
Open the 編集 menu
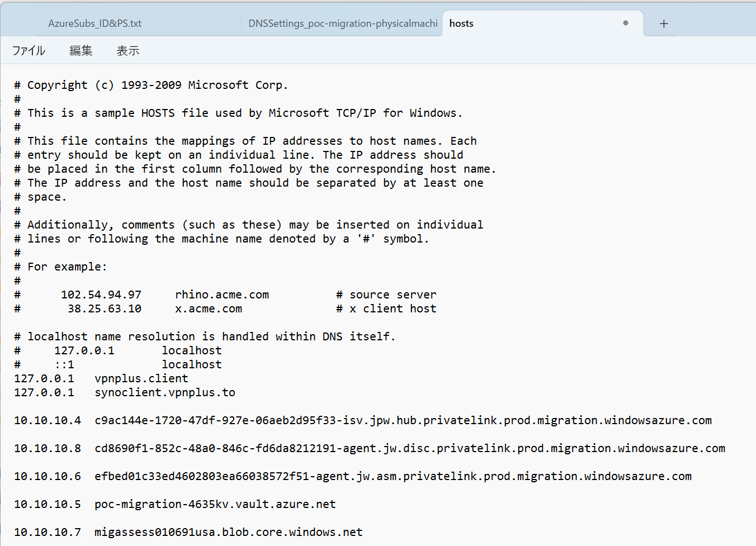click(81, 50)
